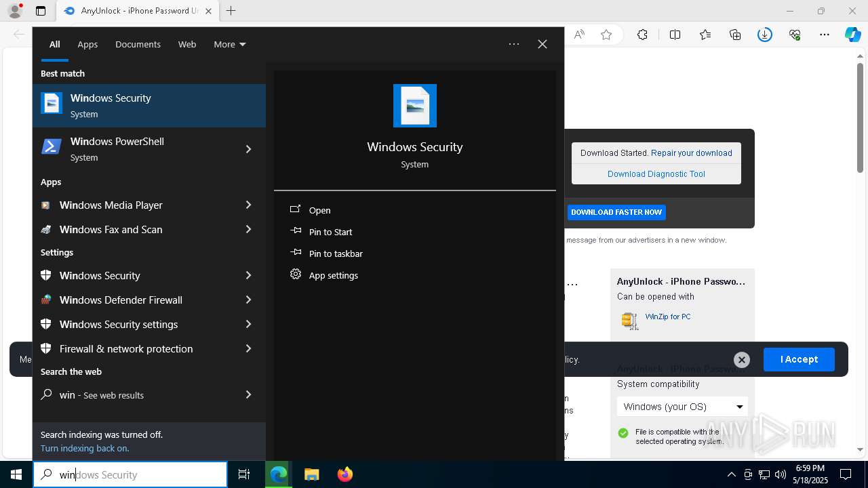Expand Firewall & network protection chevron
868x488 pixels.
click(248, 348)
